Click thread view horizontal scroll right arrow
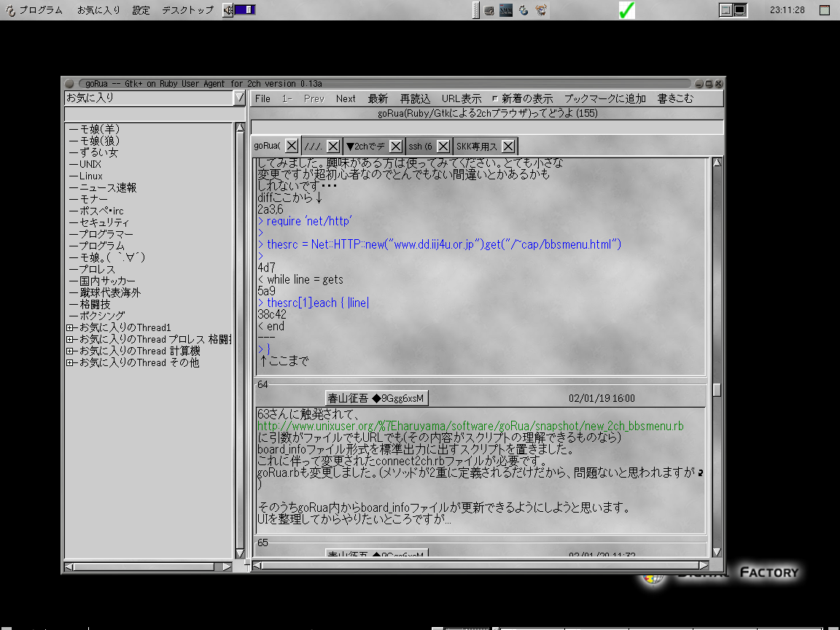This screenshot has height=630, width=840. (x=704, y=565)
